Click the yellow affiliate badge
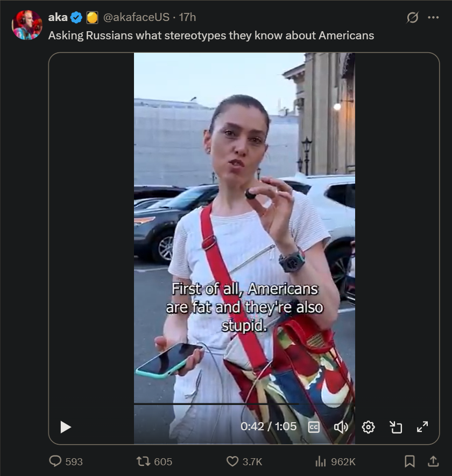 92,18
